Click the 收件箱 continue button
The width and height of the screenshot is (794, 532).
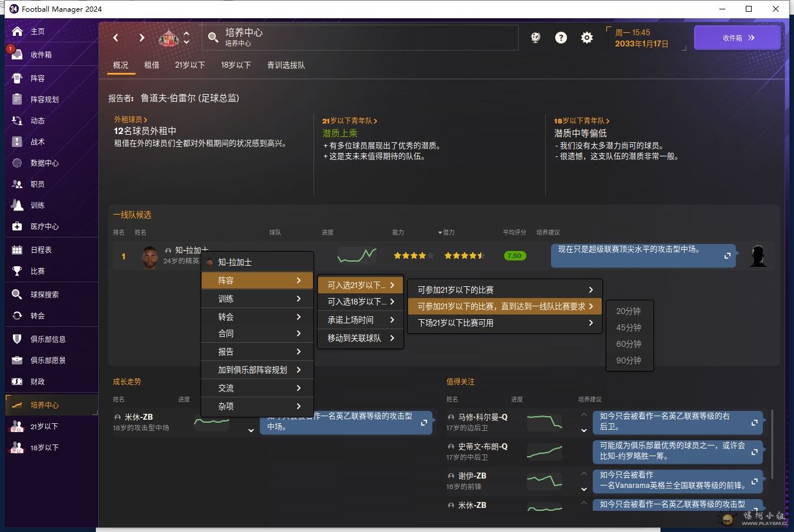point(738,38)
